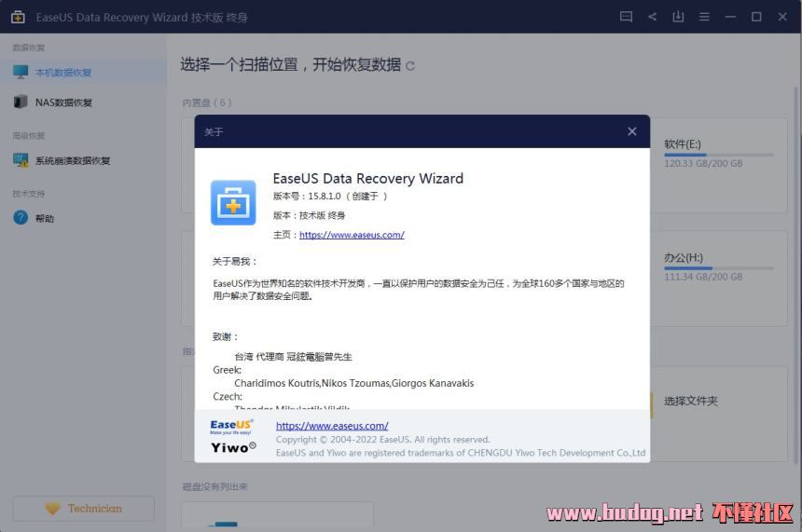This screenshot has width=802, height=532.
Task: Click the feedback message icon in title bar
Action: point(626,17)
